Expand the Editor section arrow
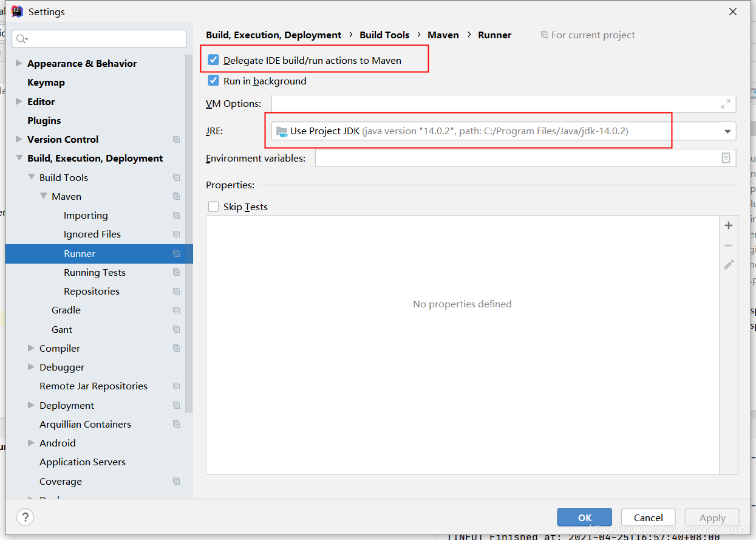The width and height of the screenshot is (756, 540). coord(19,101)
